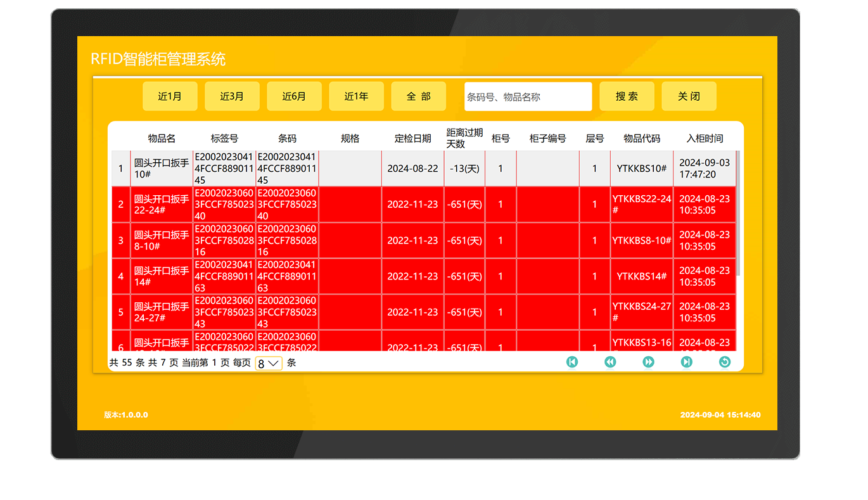Filter by 近6月 (last 6 months)
The image size is (868, 500).
click(x=294, y=96)
